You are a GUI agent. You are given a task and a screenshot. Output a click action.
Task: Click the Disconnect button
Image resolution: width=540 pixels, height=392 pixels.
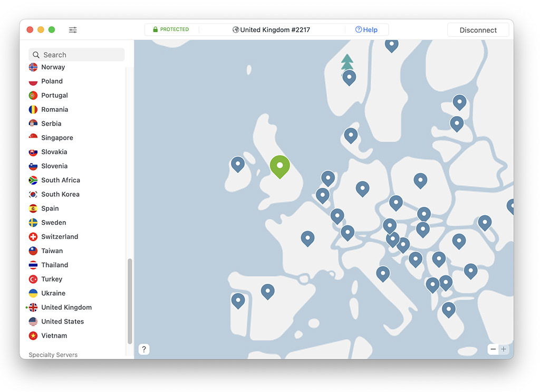pos(478,30)
